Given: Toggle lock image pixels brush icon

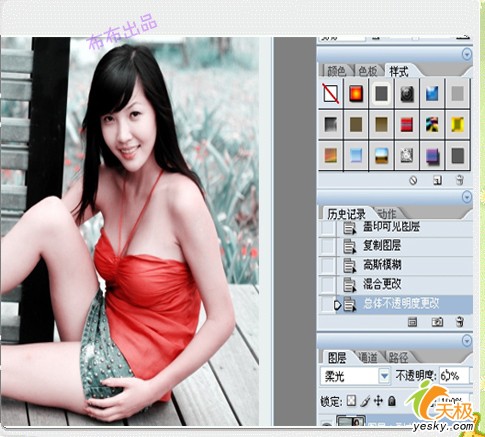Looking at the screenshot, I should click(x=365, y=401).
